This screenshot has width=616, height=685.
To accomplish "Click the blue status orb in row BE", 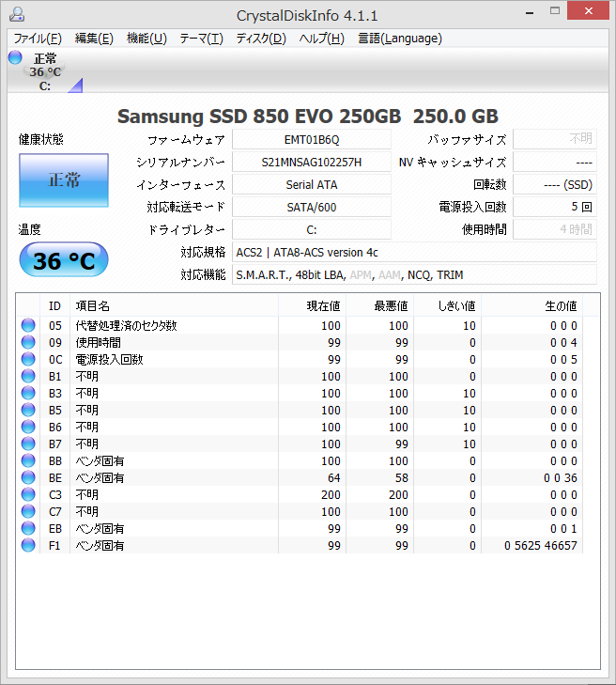I will click(x=28, y=477).
